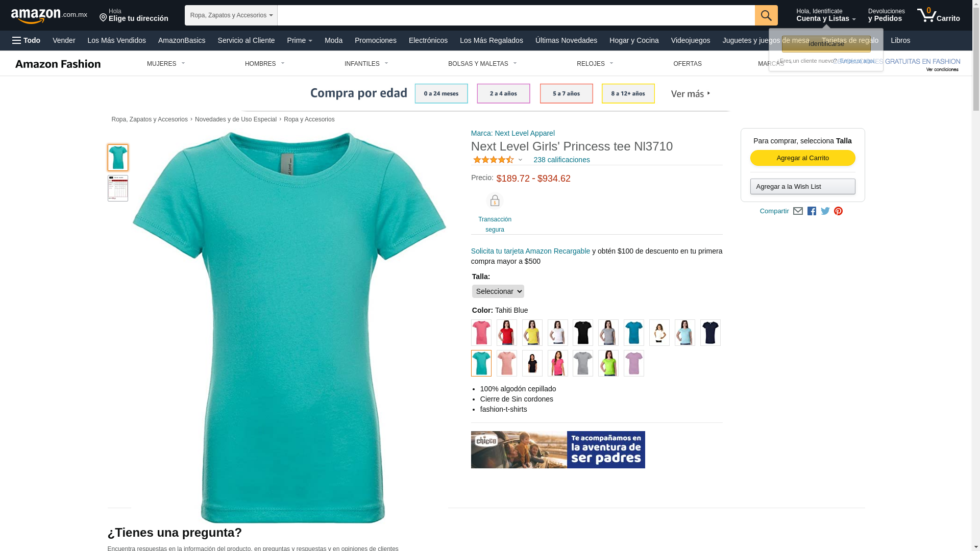Share product via email icon
This screenshot has width=980, height=551.
point(798,211)
